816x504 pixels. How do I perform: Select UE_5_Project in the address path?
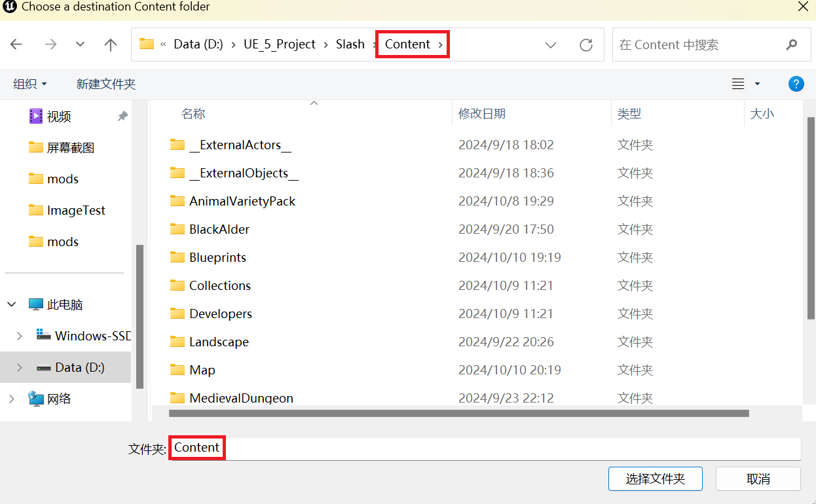pyautogui.click(x=280, y=45)
